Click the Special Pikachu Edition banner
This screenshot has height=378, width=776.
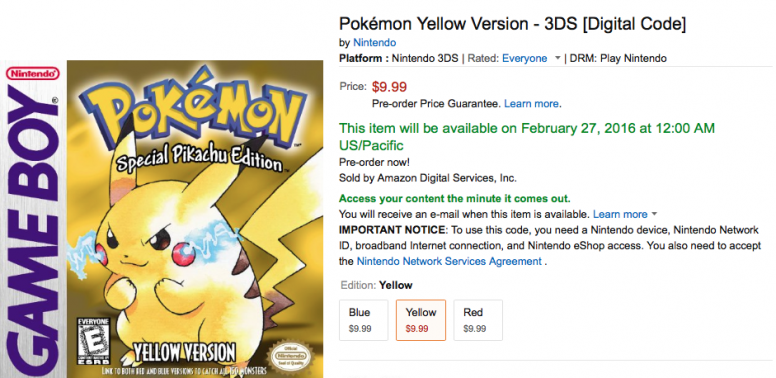tap(199, 161)
